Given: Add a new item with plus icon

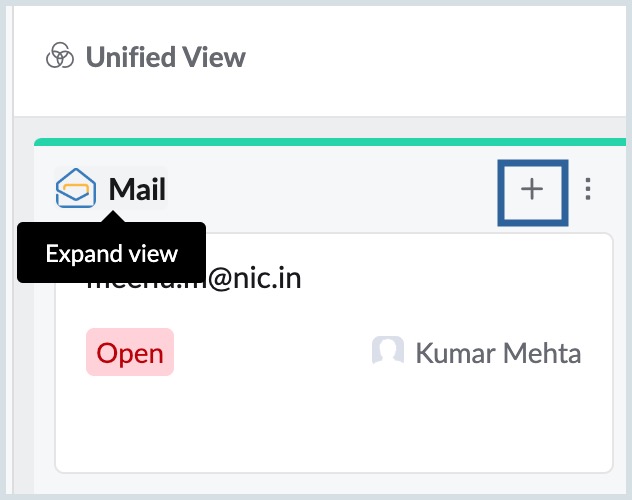Looking at the screenshot, I should [532, 189].
